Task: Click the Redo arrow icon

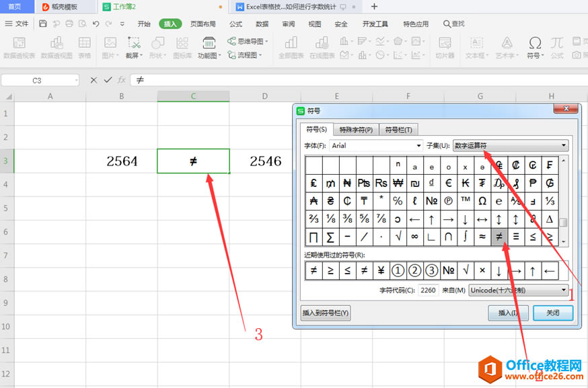Action: 108,24
